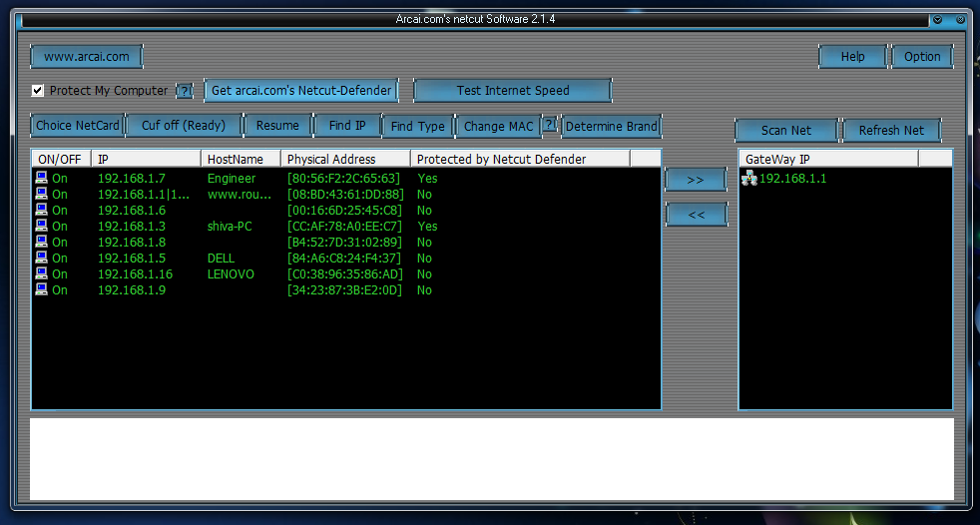The image size is (980, 525).
Task: Select gateway 192.168.1.1 in GateWay IP list
Action: click(792, 179)
